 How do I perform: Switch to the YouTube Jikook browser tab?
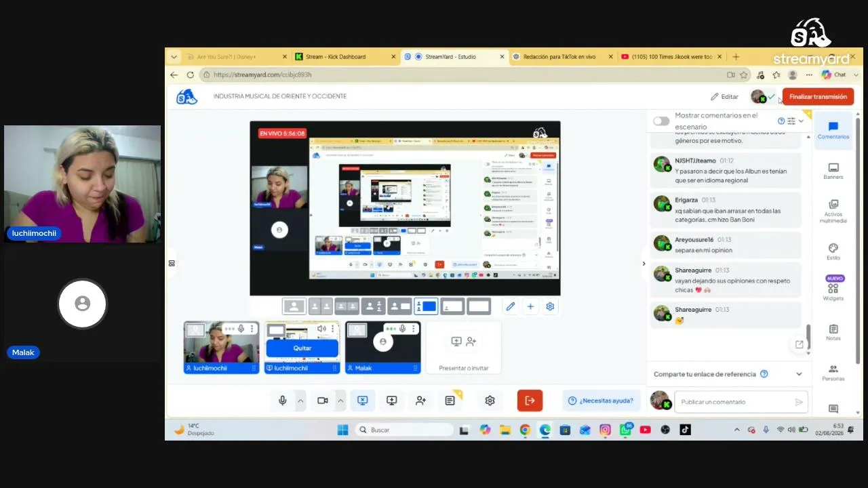[x=671, y=57]
